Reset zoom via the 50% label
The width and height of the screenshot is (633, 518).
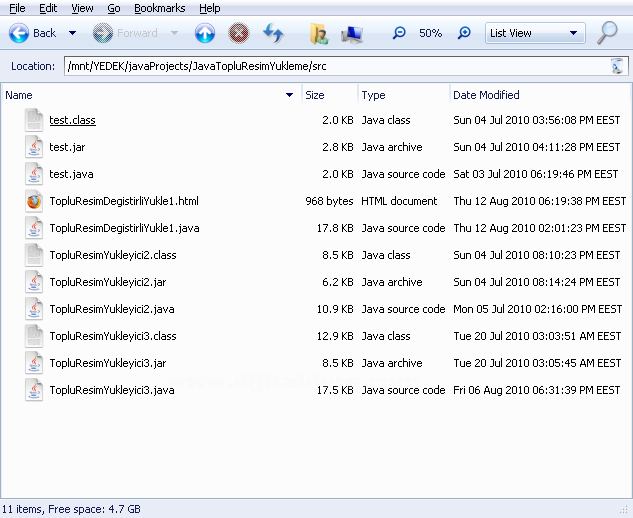(430, 33)
